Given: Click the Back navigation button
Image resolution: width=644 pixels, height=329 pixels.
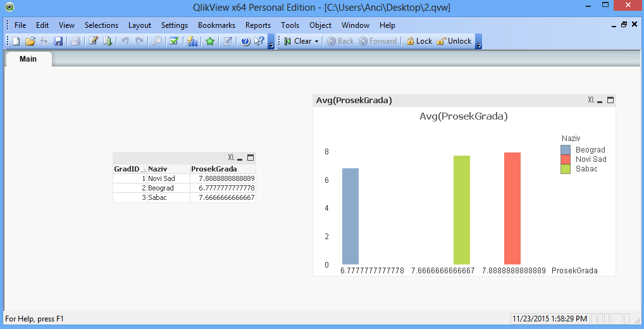Looking at the screenshot, I should pos(340,41).
